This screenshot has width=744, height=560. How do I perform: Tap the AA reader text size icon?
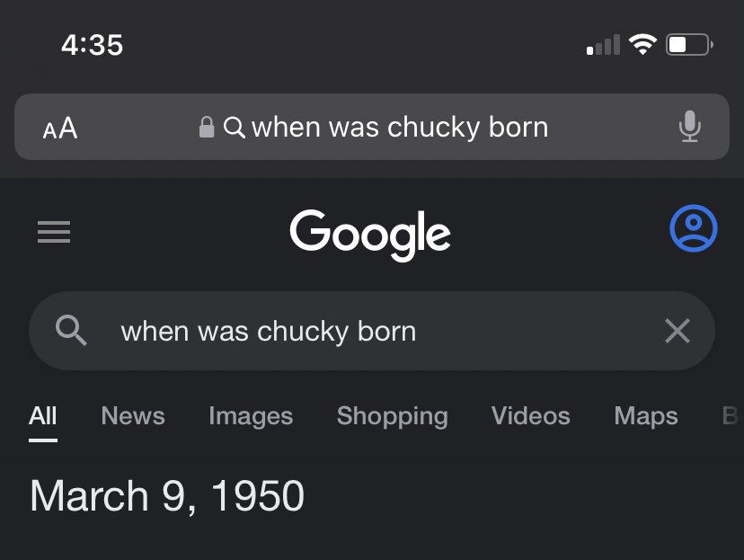click(60, 128)
